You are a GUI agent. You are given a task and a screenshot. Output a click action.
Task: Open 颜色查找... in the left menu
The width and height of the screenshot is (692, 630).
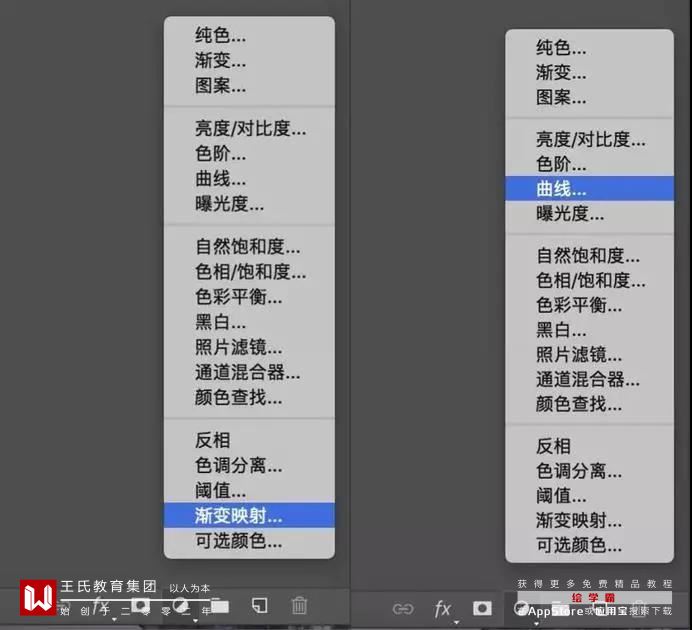click(x=249, y=398)
